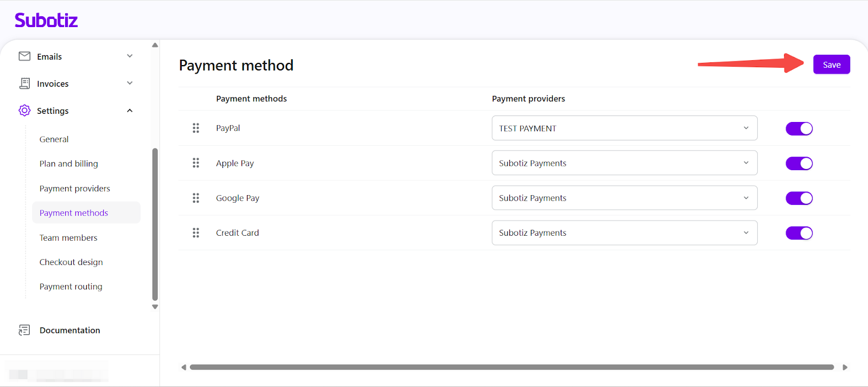Open the PayPal provider dropdown
This screenshot has height=387, width=868.
coord(624,128)
